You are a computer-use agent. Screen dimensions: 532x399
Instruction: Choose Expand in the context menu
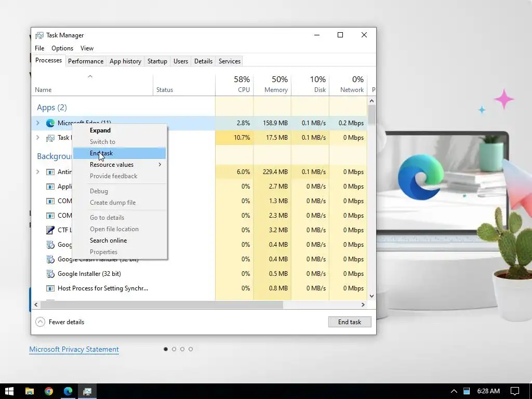(119, 130)
